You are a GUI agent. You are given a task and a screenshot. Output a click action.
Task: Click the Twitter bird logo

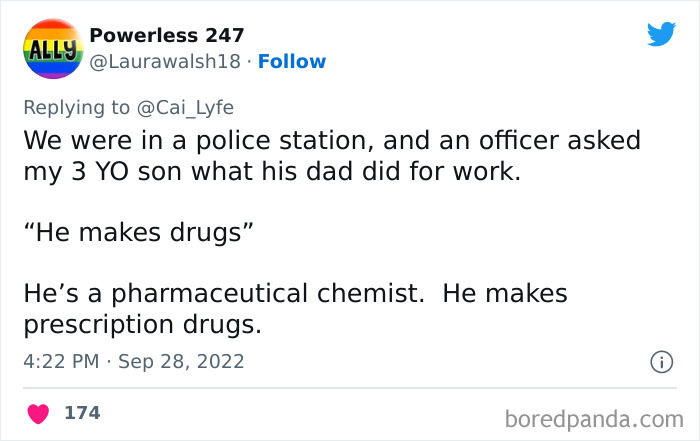[x=661, y=33]
